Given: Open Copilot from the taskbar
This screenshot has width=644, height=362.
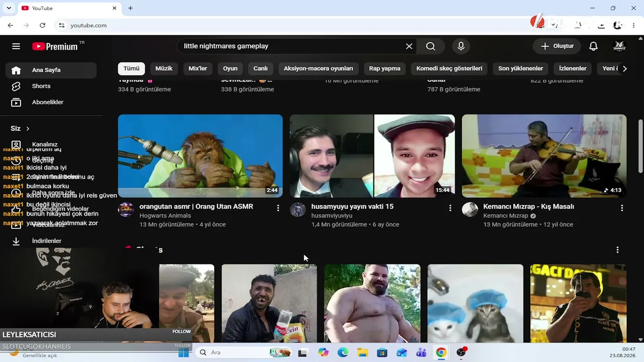Looking at the screenshot, I should coord(323,352).
